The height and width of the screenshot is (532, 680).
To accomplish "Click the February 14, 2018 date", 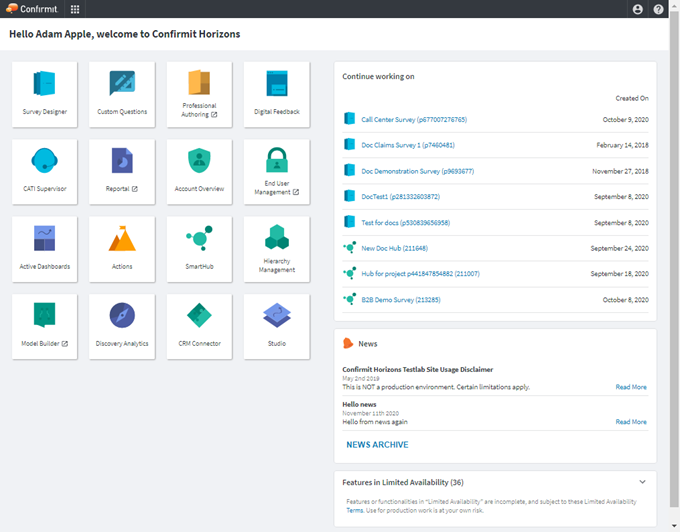I will tap(622, 145).
